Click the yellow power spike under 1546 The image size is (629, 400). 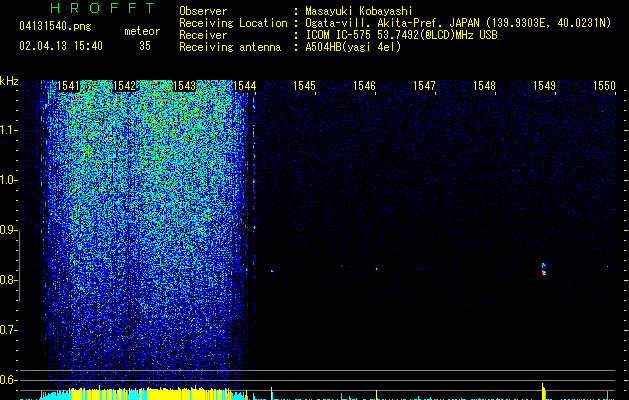click(376, 395)
